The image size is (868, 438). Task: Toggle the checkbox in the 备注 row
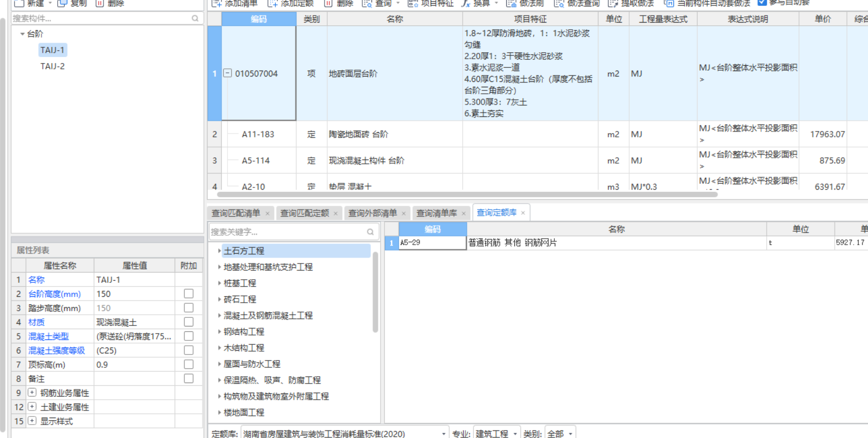pyautogui.click(x=189, y=378)
